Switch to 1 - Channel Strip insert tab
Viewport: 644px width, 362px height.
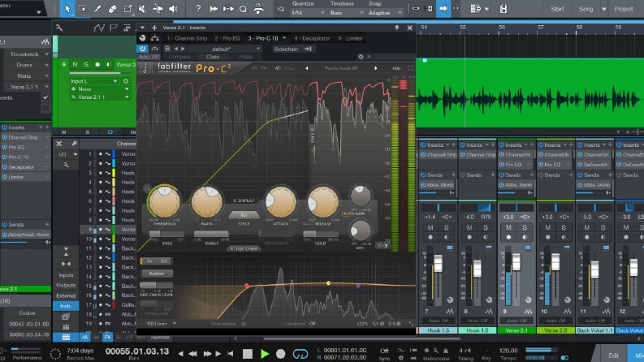[187, 38]
